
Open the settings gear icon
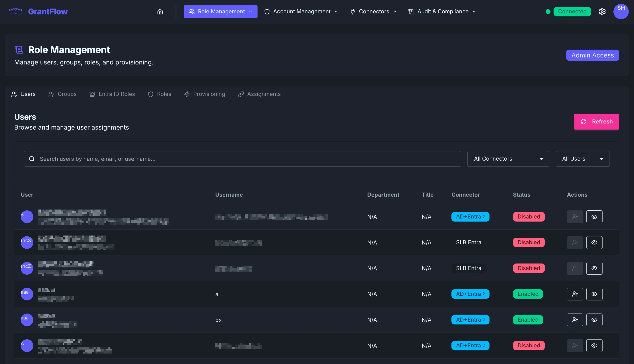[602, 12]
